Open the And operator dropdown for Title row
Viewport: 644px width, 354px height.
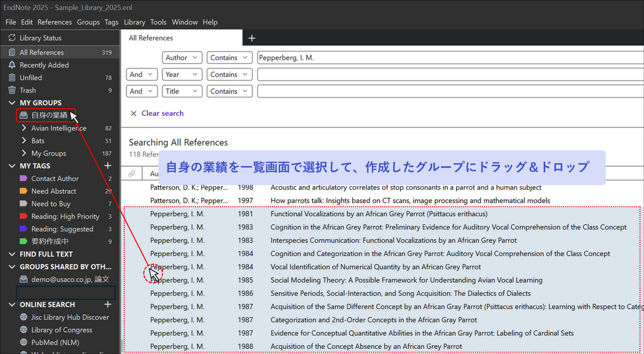tap(142, 91)
